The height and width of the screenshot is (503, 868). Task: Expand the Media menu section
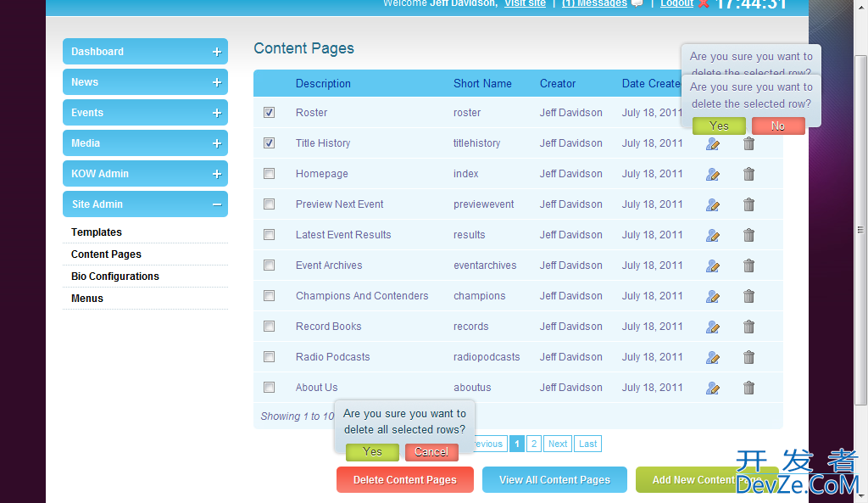[145, 143]
